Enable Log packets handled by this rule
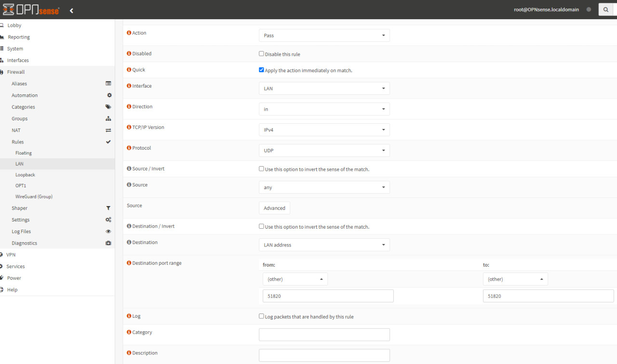 pos(261,316)
